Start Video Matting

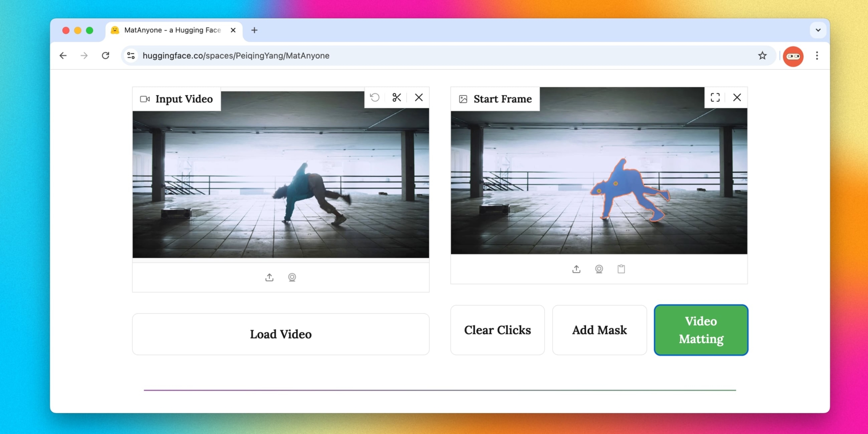click(701, 330)
